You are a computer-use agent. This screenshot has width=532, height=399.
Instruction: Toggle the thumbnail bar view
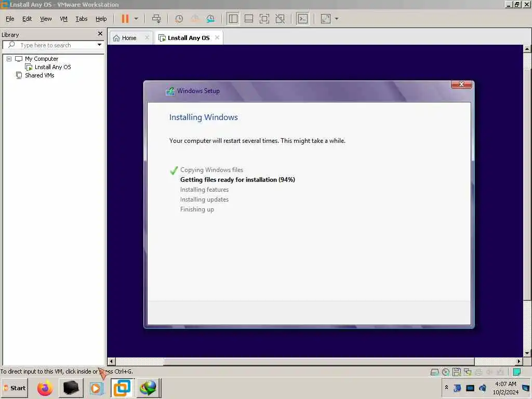[x=249, y=19]
